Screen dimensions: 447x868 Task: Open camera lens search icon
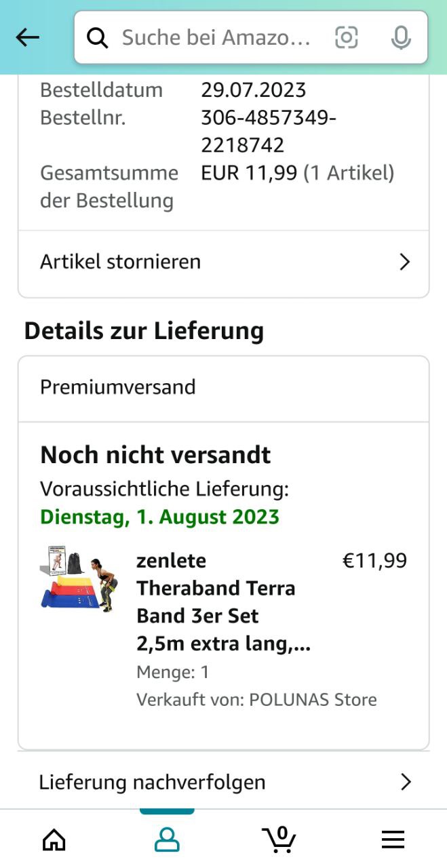tap(346, 38)
